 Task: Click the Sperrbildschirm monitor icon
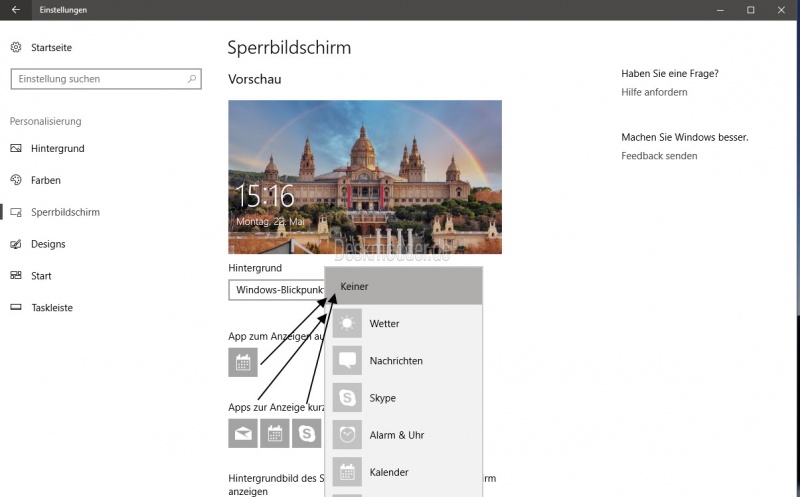click(16, 212)
